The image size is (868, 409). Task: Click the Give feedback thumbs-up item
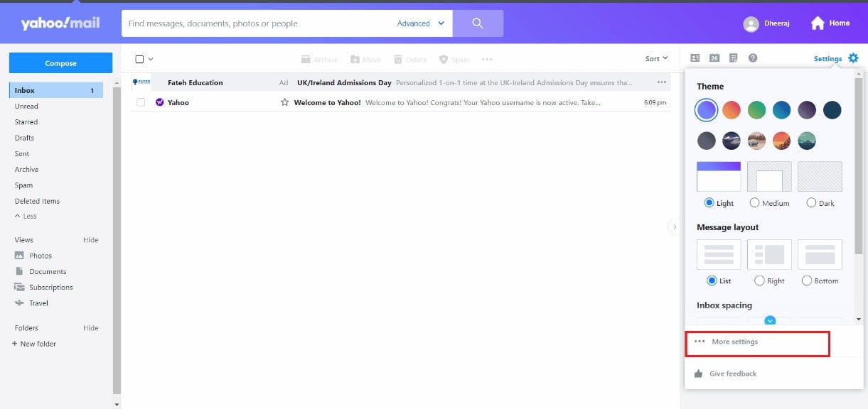pos(726,373)
